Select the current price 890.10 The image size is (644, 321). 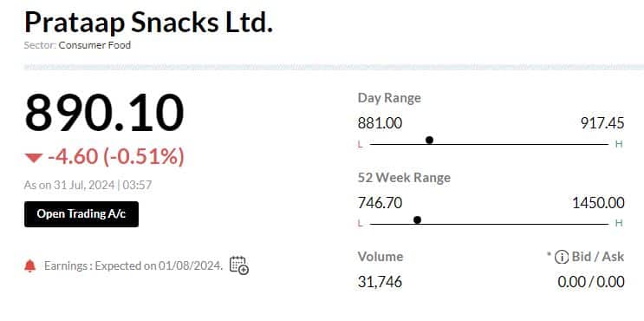coord(104,113)
